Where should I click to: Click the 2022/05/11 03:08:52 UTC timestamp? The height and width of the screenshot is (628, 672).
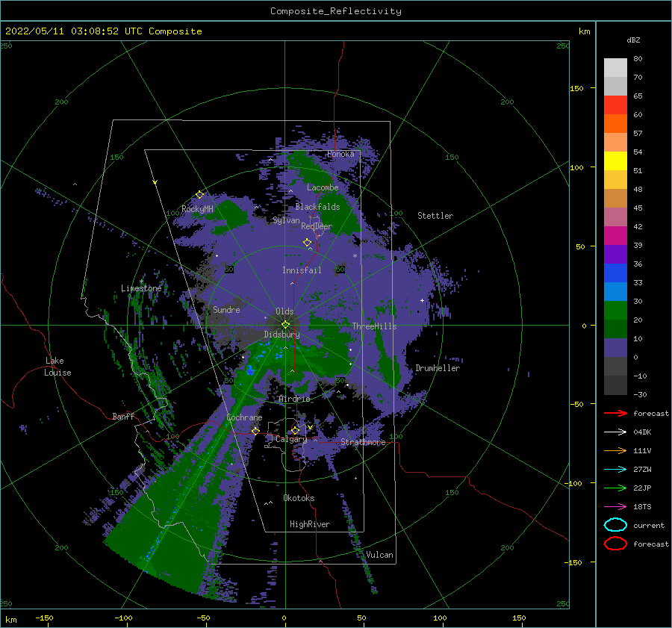tap(74, 31)
